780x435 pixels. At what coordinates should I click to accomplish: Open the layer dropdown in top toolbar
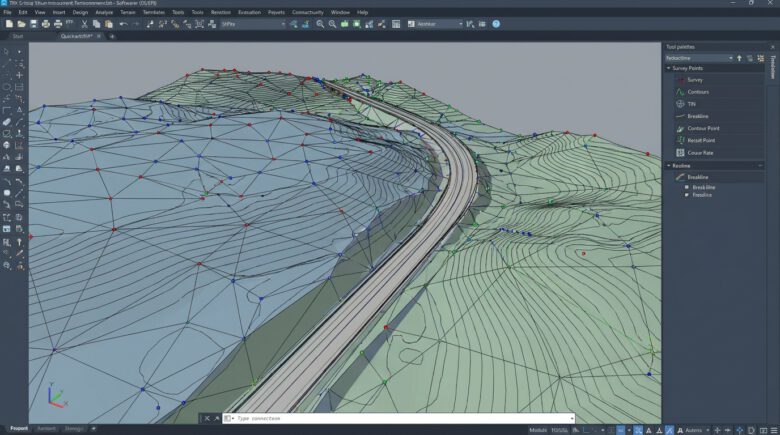tap(253, 24)
